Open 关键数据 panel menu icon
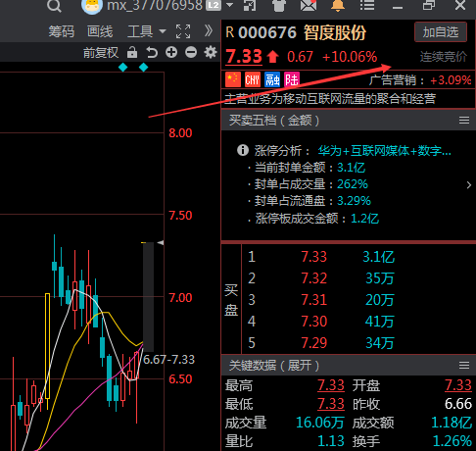Viewport: 476px width, 451px height. [x=464, y=365]
